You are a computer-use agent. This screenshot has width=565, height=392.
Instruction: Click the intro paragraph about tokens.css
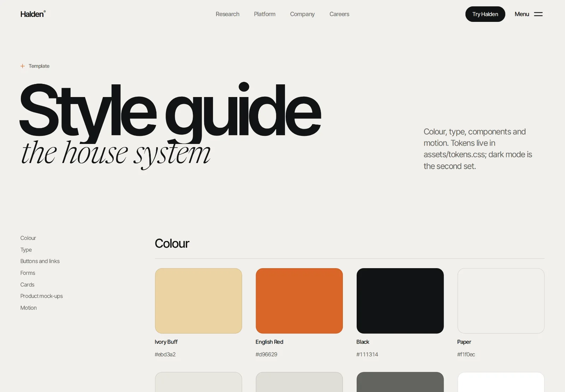(x=478, y=149)
